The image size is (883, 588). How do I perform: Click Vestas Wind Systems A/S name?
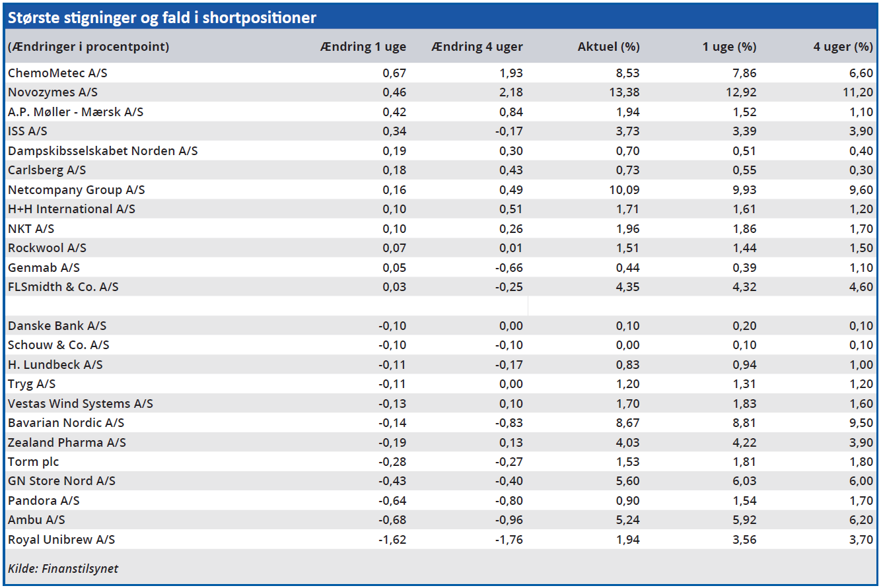80,404
